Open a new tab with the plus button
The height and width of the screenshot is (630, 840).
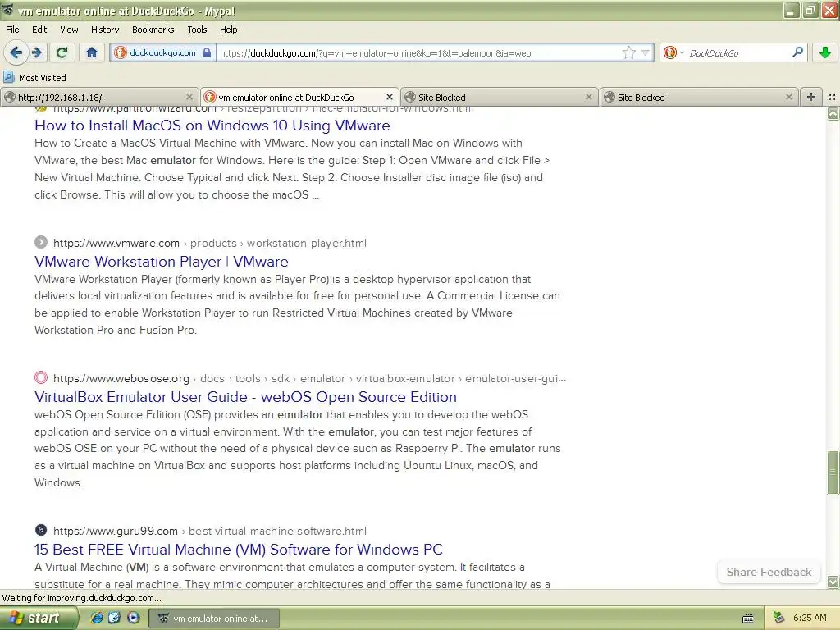[811, 97]
